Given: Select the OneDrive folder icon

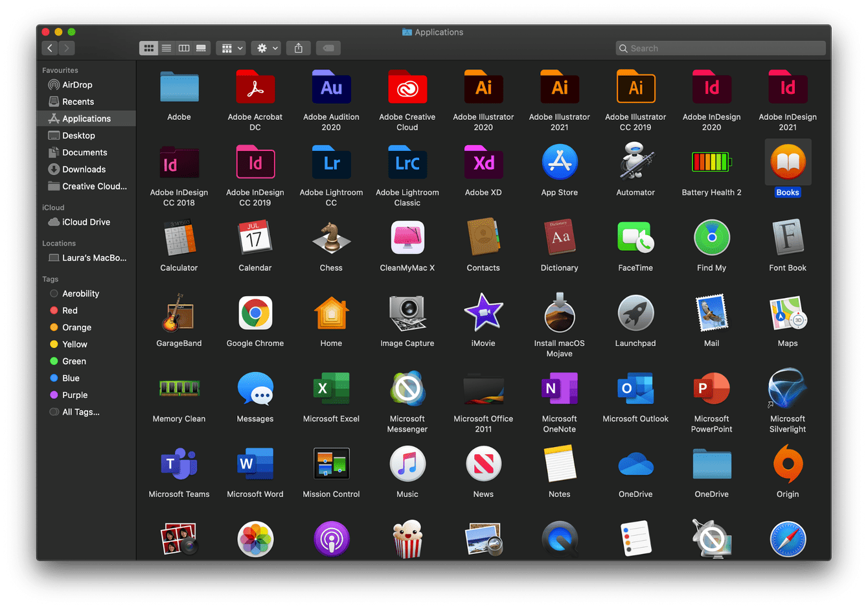Looking at the screenshot, I should [x=712, y=464].
